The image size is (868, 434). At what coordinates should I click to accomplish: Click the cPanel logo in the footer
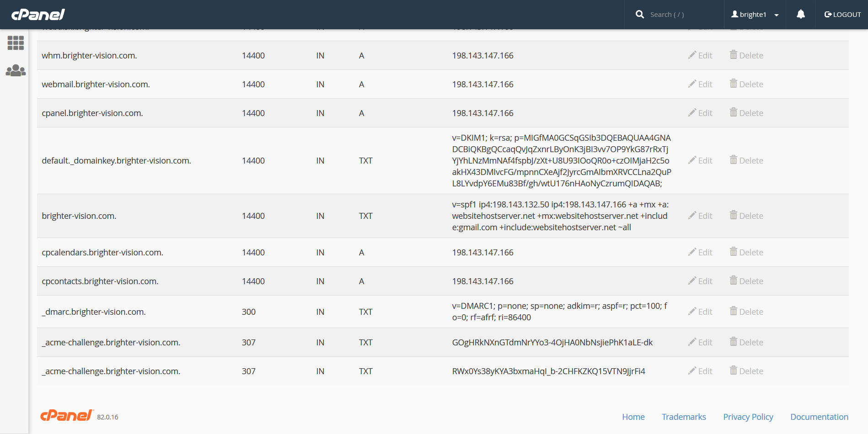tap(66, 416)
